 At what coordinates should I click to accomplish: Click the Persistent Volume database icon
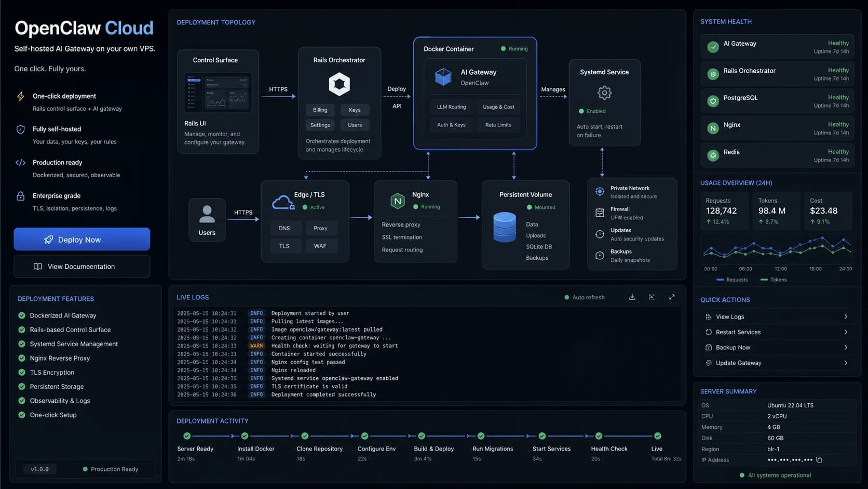pos(504,227)
